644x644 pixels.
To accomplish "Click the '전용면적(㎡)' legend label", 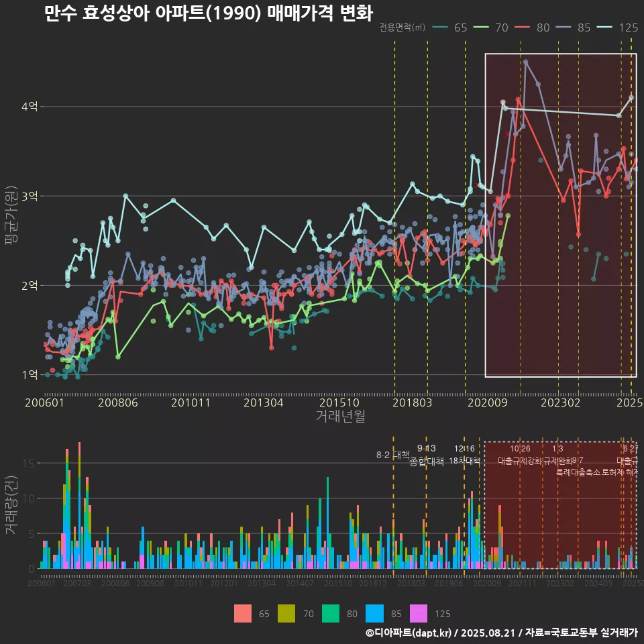I will [402, 28].
